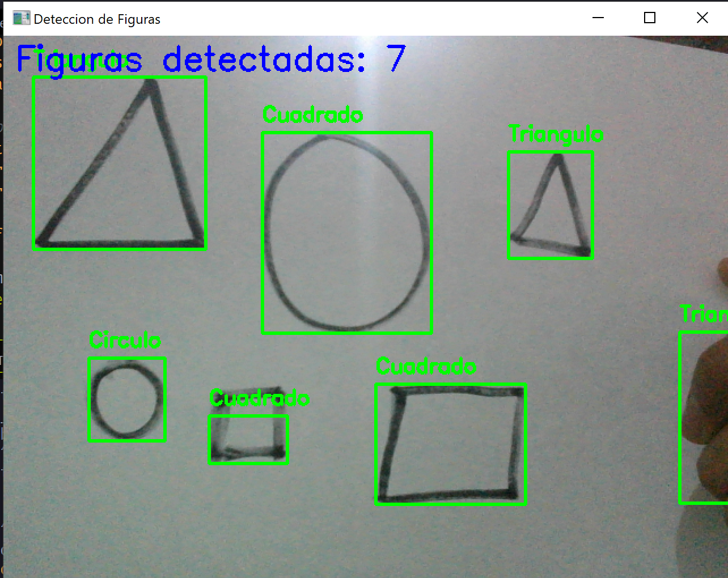Click the green 'Circulo' label

point(125,341)
